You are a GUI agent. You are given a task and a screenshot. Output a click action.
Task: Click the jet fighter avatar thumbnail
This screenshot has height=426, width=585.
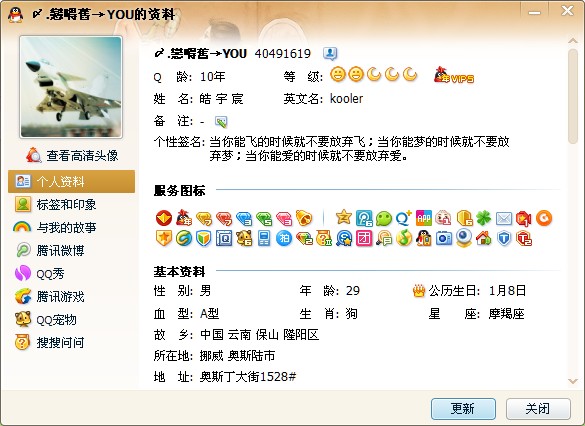pos(71,87)
